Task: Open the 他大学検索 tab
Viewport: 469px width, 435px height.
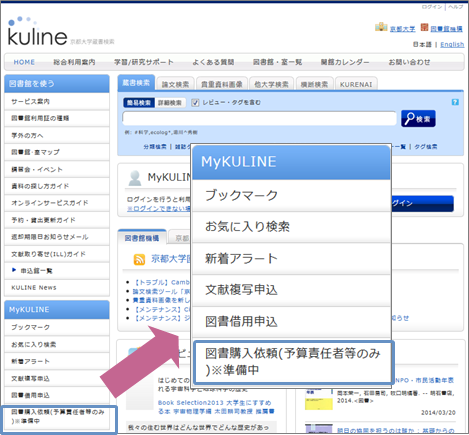Action: [271, 84]
